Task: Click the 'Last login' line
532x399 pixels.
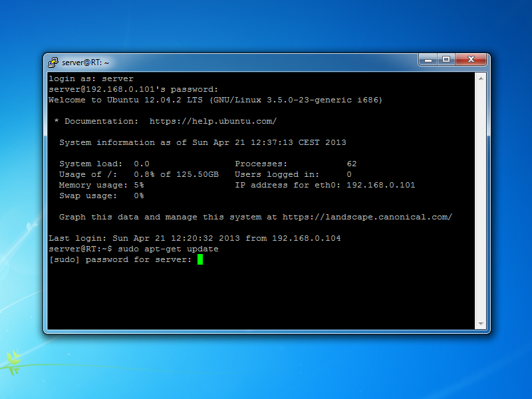Action: pyautogui.click(x=195, y=238)
